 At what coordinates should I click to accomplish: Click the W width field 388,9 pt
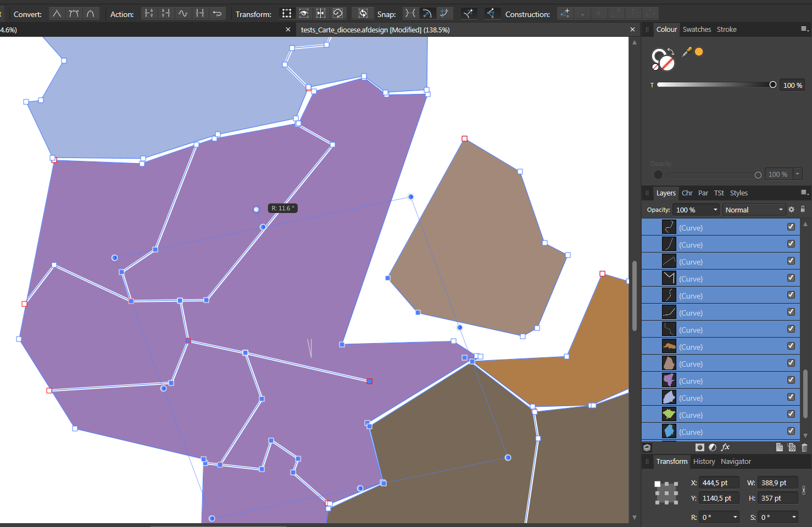click(778, 483)
